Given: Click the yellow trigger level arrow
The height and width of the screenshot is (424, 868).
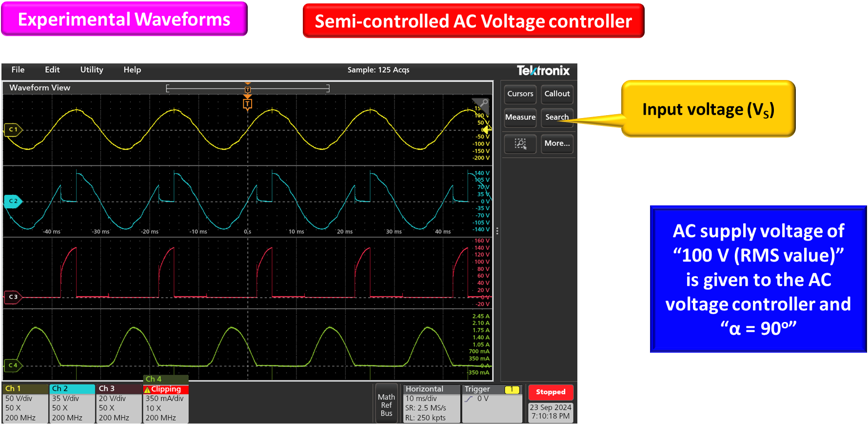Looking at the screenshot, I should [x=487, y=130].
